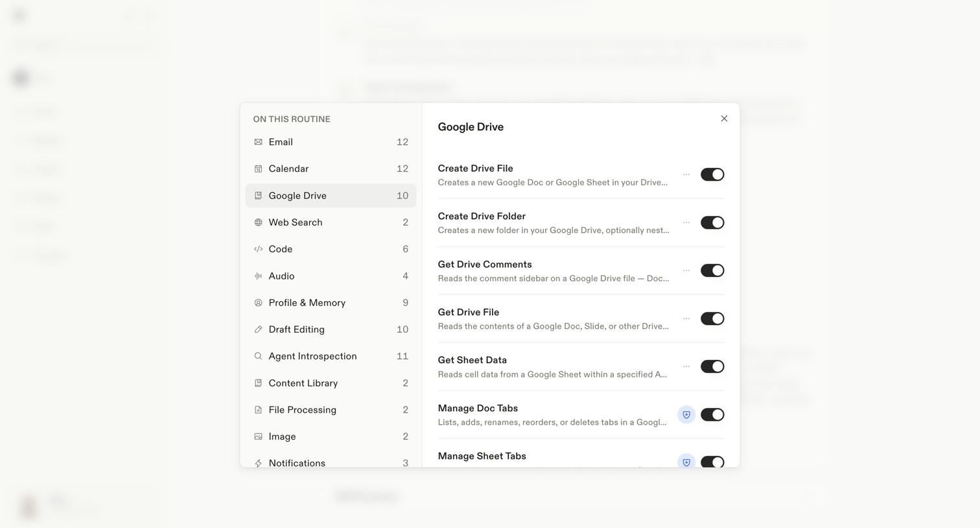980x528 pixels.
Task: Click the Manage Doc Tabs description text
Action: click(x=552, y=422)
